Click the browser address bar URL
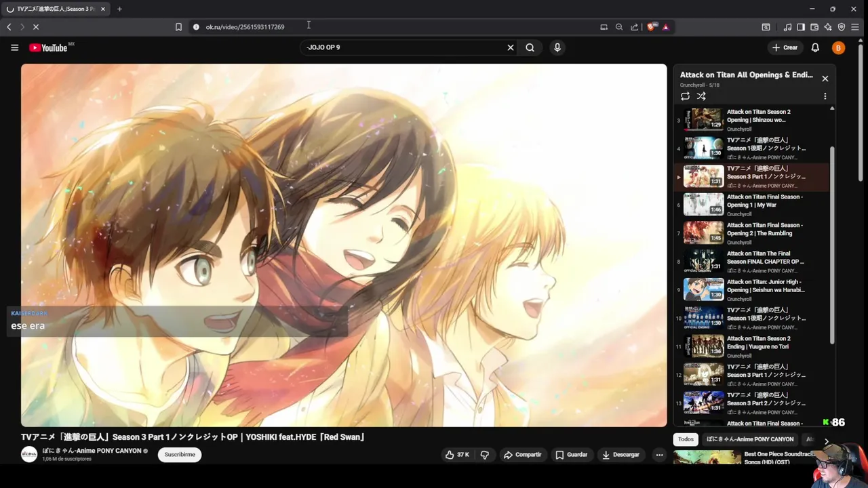The image size is (868, 488). tap(245, 27)
